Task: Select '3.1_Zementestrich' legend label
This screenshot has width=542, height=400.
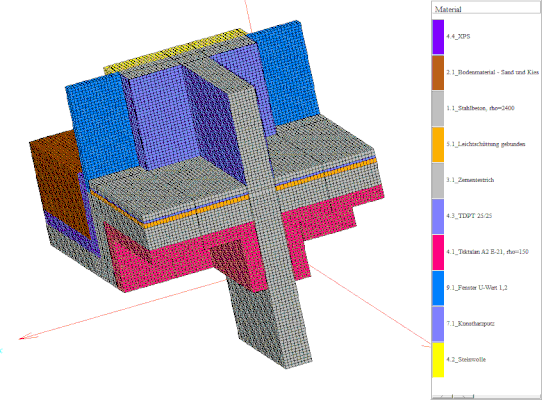Action: (x=470, y=180)
